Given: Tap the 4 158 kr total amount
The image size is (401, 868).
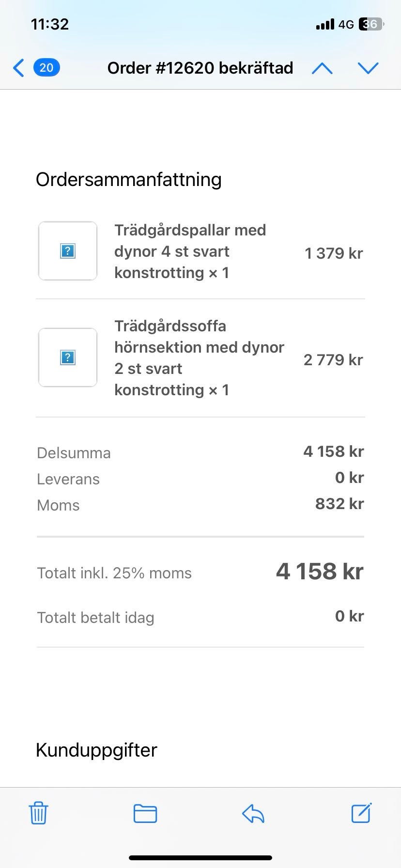Looking at the screenshot, I should point(320,572).
